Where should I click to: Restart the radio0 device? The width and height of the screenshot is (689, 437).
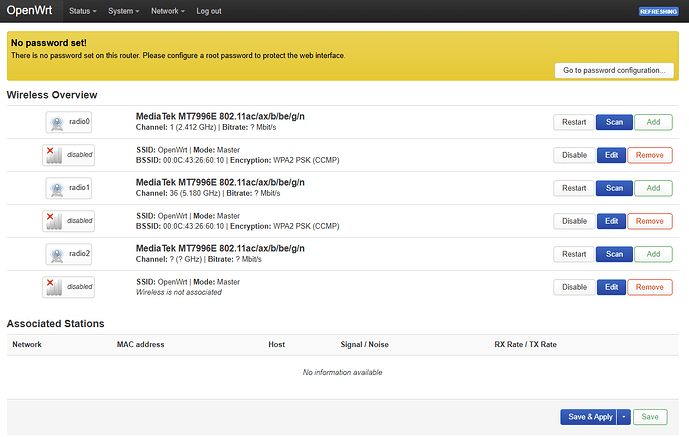pos(574,122)
